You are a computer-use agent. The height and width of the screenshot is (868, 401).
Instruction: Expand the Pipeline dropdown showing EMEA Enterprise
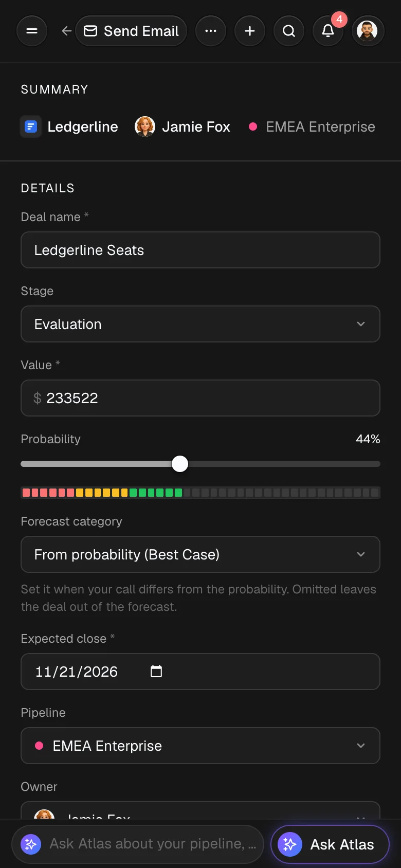[200, 746]
